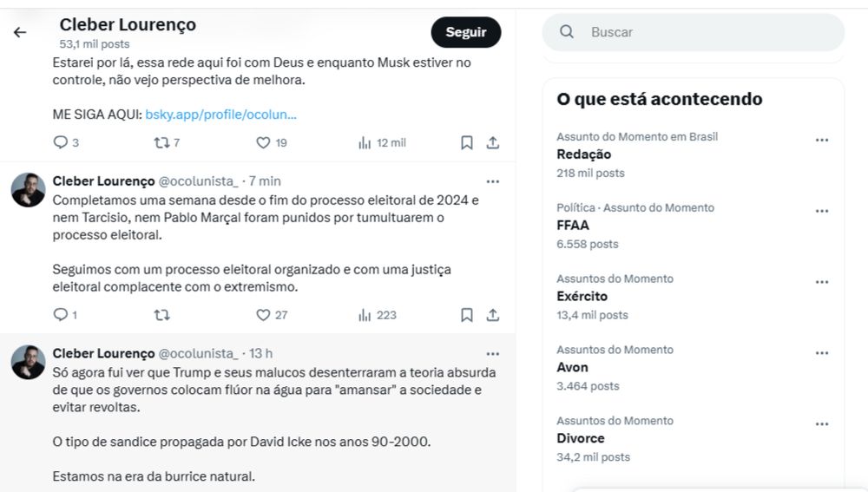Share the post with 12 mil views

click(x=493, y=143)
